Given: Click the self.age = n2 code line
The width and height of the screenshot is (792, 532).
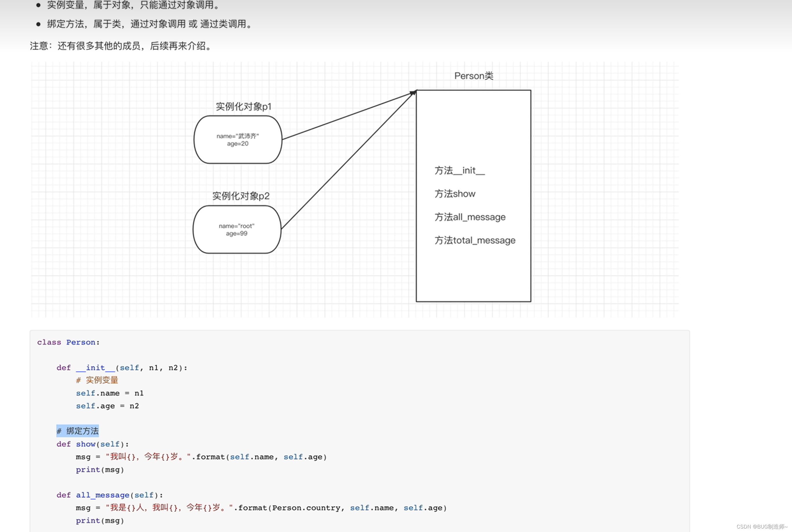Looking at the screenshot, I should [x=107, y=406].
